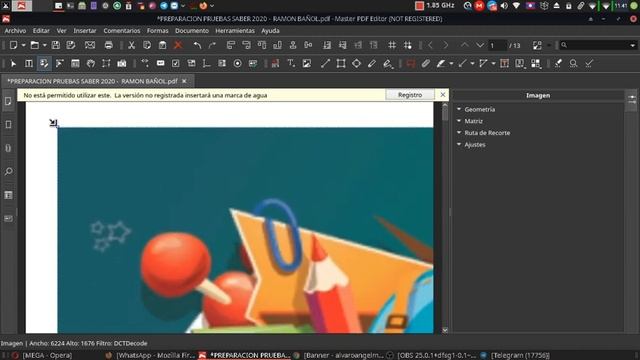Click the Open file folder icon
Screen dimensions: 640x360
35,45
